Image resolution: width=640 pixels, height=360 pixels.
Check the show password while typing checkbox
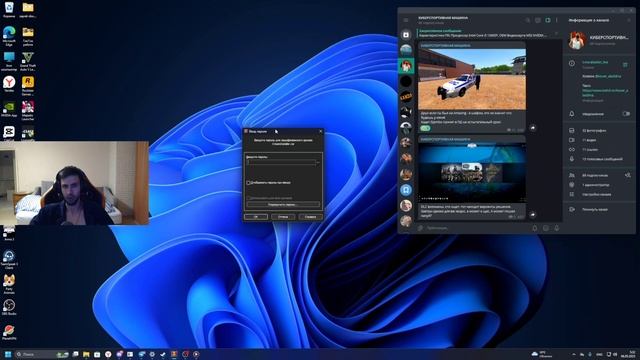(x=248, y=183)
